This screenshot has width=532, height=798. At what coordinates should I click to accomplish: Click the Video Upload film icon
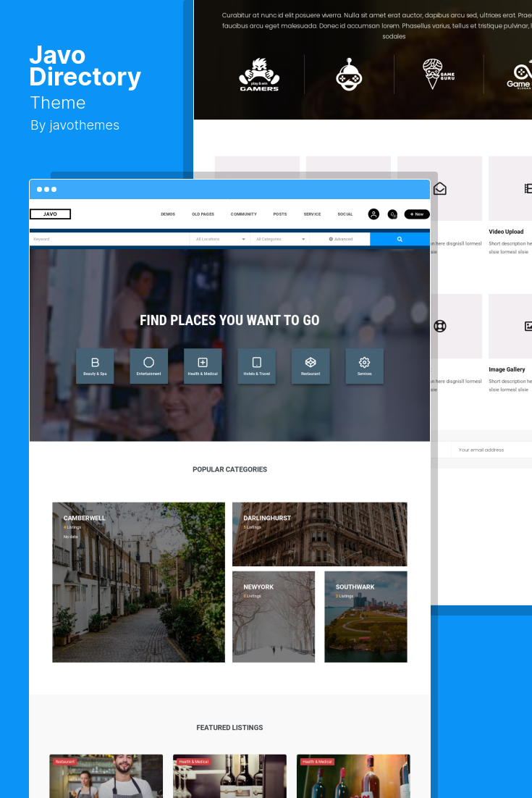528,189
